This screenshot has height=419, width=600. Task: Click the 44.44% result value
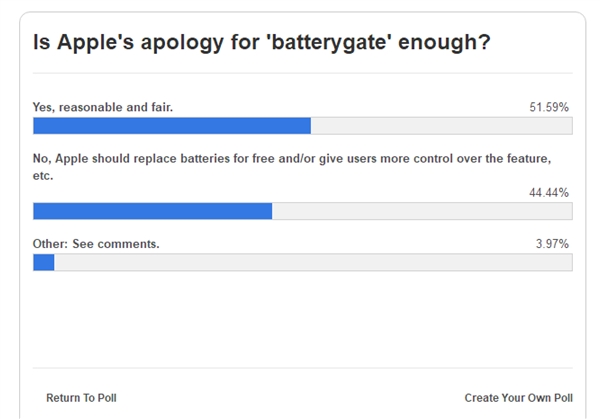coord(550,192)
